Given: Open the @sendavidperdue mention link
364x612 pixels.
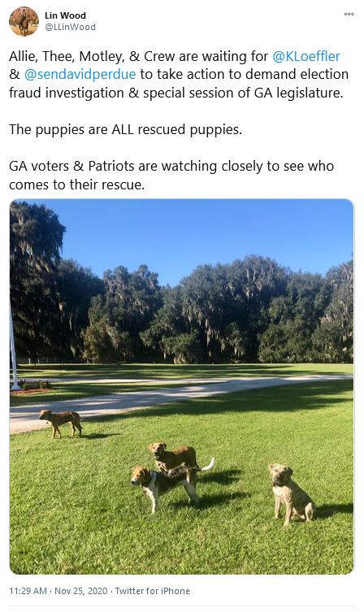Looking at the screenshot, I should click(80, 74).
